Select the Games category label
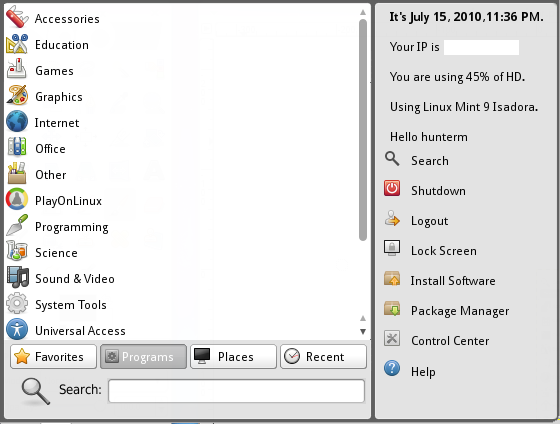Image resolution: width=560 pixels, height=424 pixels. point(54,71)
